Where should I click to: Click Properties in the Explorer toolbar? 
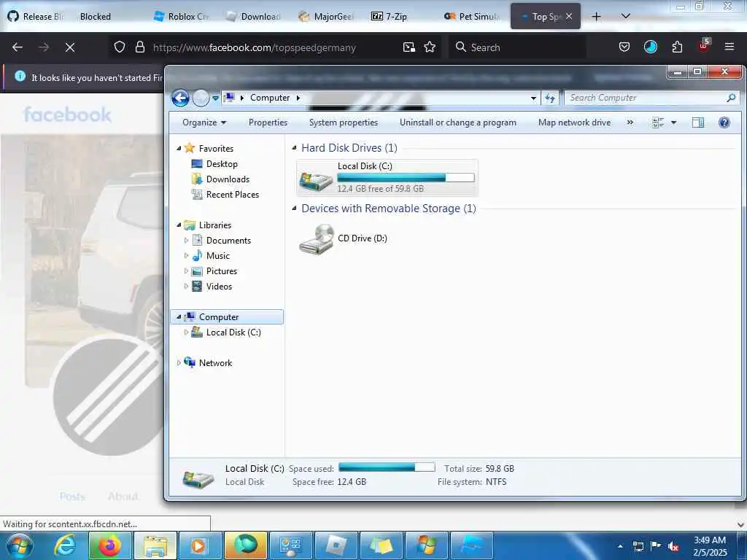click(268, 122)
